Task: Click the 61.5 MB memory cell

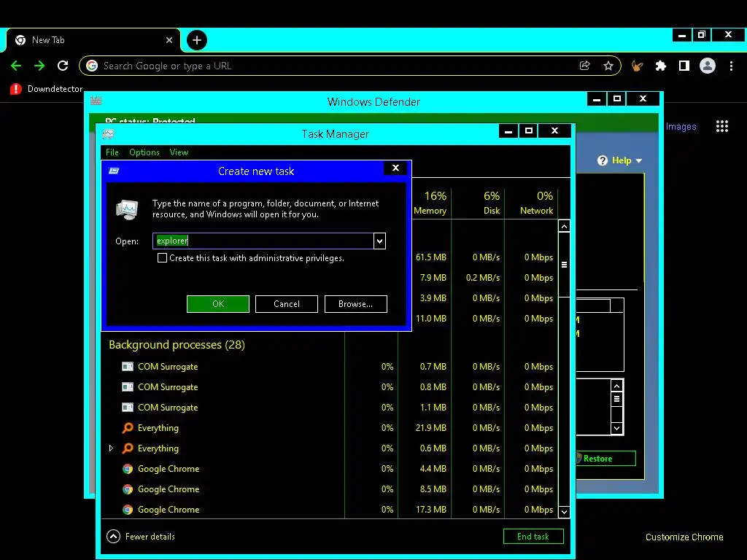Action: coord(430,257)
